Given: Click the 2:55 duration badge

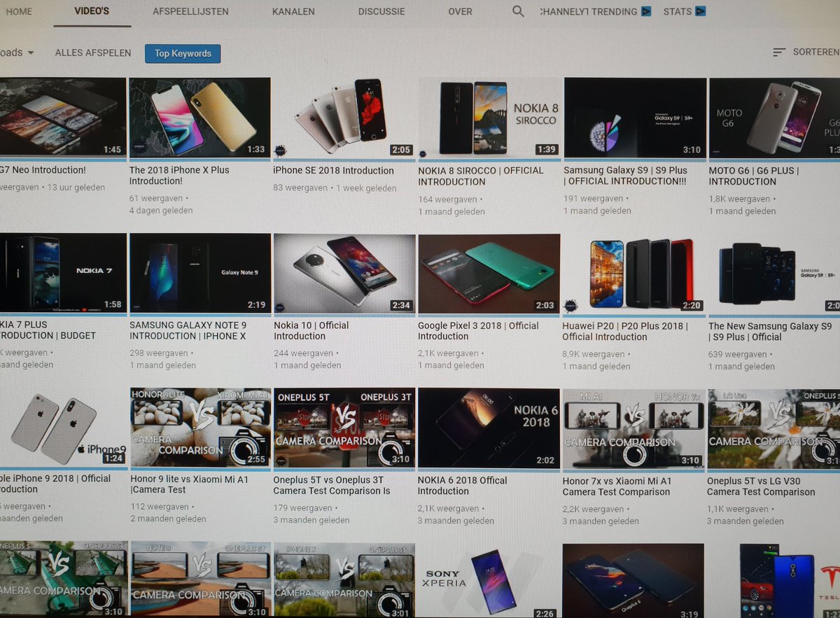Looking at the screenshot, I should tap(257, 459).
